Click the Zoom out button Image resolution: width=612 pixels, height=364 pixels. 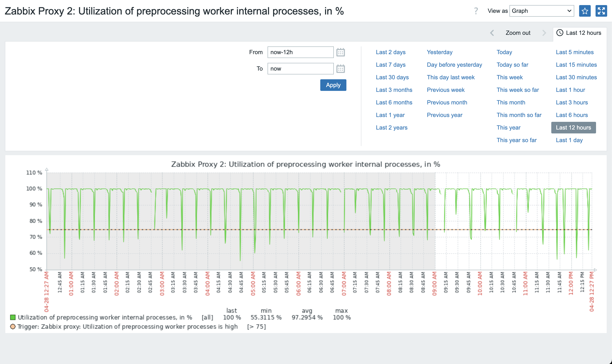[x=518, y=33]
